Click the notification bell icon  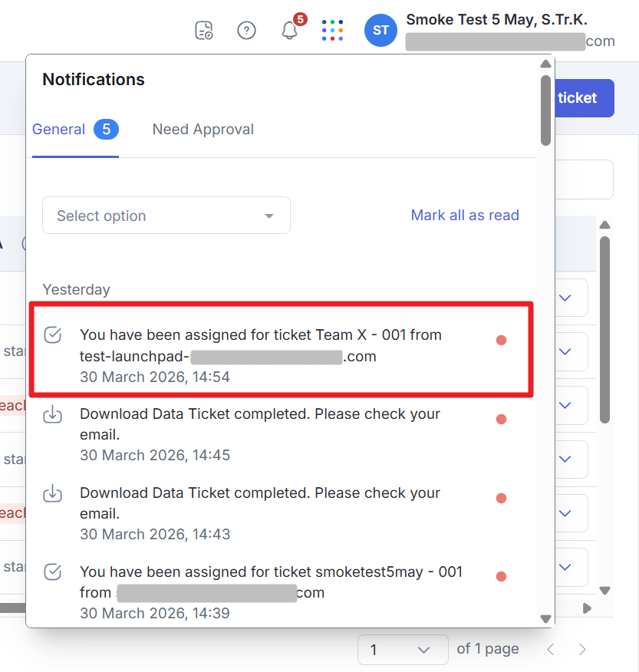289,31
